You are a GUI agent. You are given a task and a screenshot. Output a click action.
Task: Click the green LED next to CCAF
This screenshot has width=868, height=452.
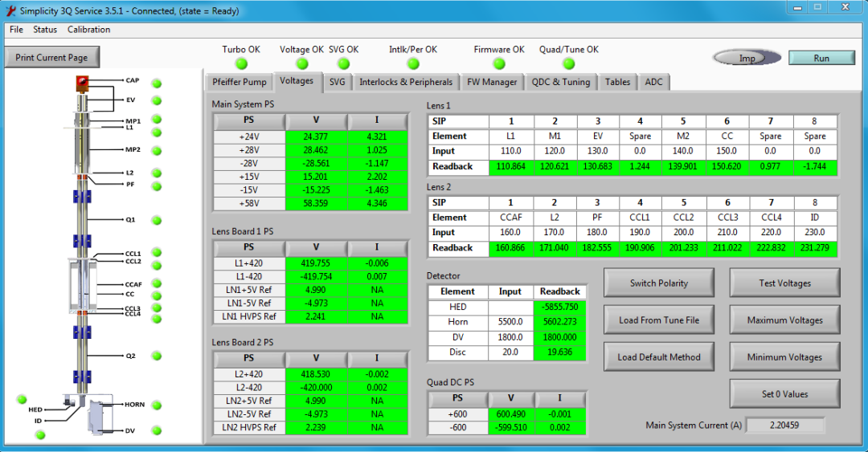pyautogui.click(x=157, y=283)
